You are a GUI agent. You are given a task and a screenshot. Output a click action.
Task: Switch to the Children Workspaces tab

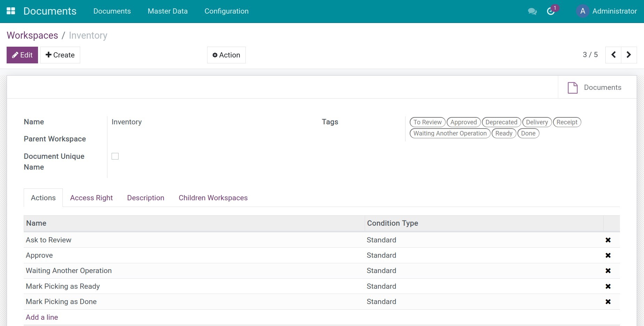pyautogui.click(x=213, y=197)
